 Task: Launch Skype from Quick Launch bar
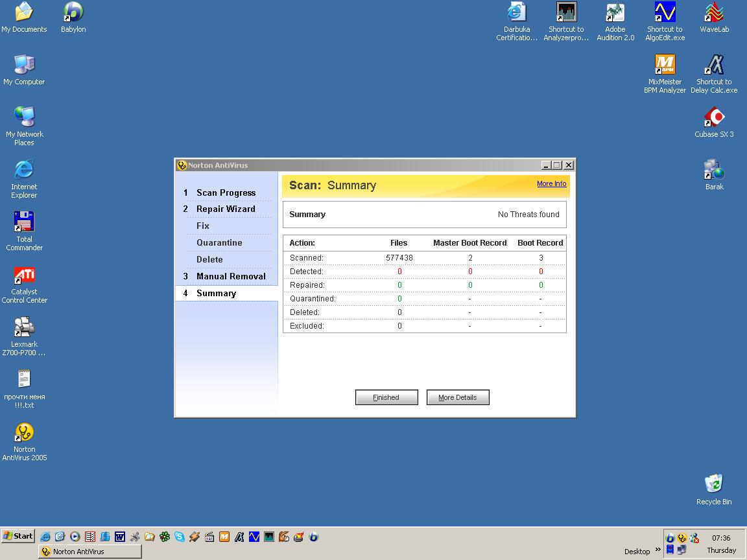click(180, 537)
